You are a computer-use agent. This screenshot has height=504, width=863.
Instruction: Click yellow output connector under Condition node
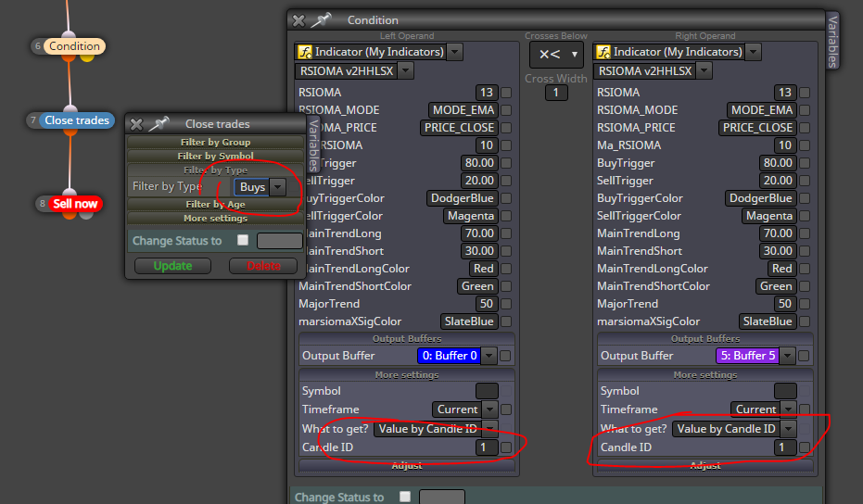(x=87, y=57)
